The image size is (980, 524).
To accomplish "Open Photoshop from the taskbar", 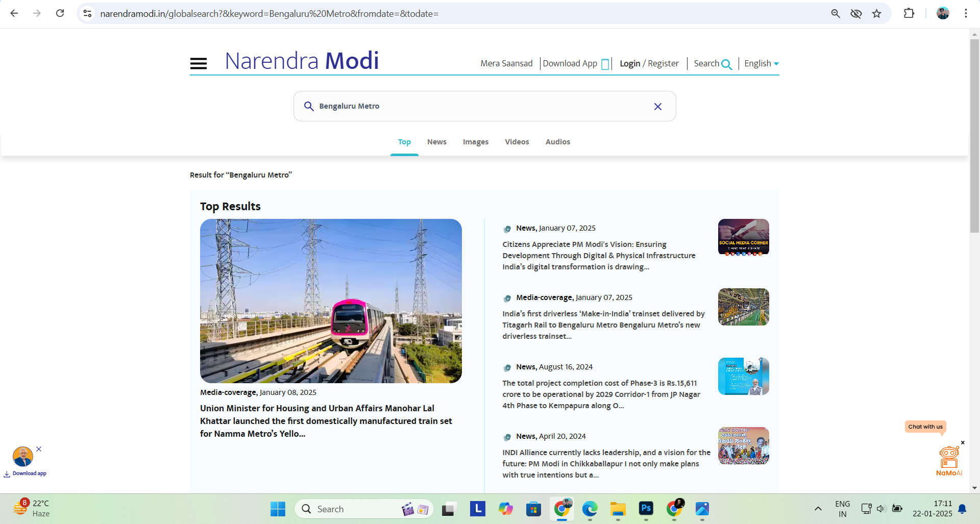I will coord(646,509).
